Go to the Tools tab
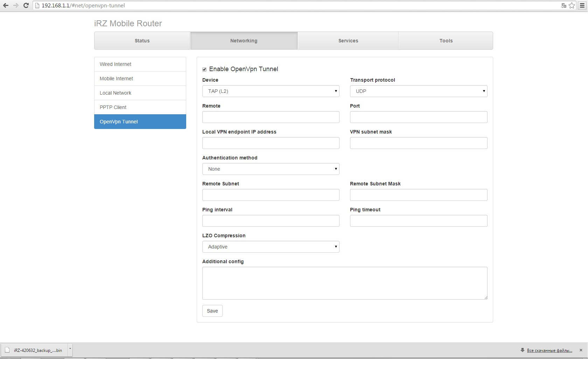 [446, 41]
